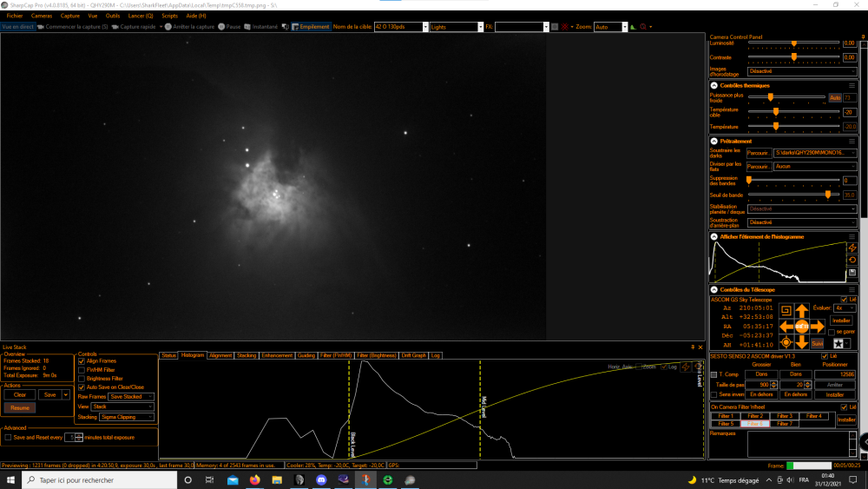
Task: Slew telescope left with the left arrow
Action: (786, 327)
